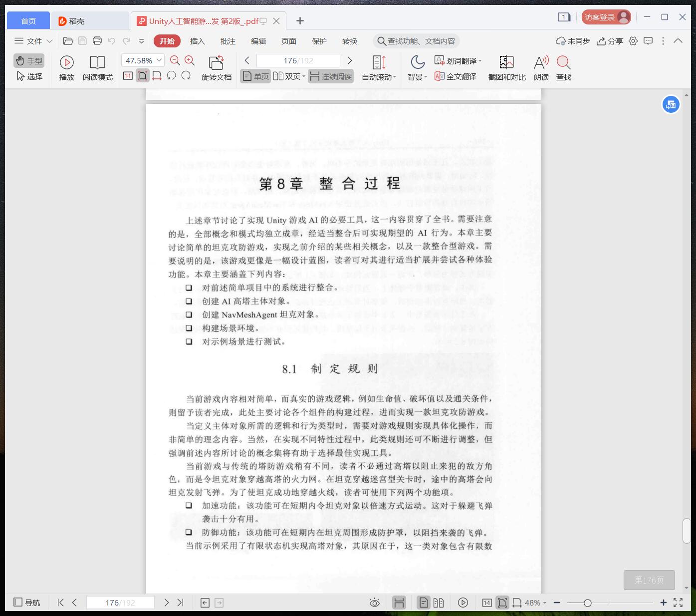Click read aloud (朗读) icon

click(x=541, y=68)
